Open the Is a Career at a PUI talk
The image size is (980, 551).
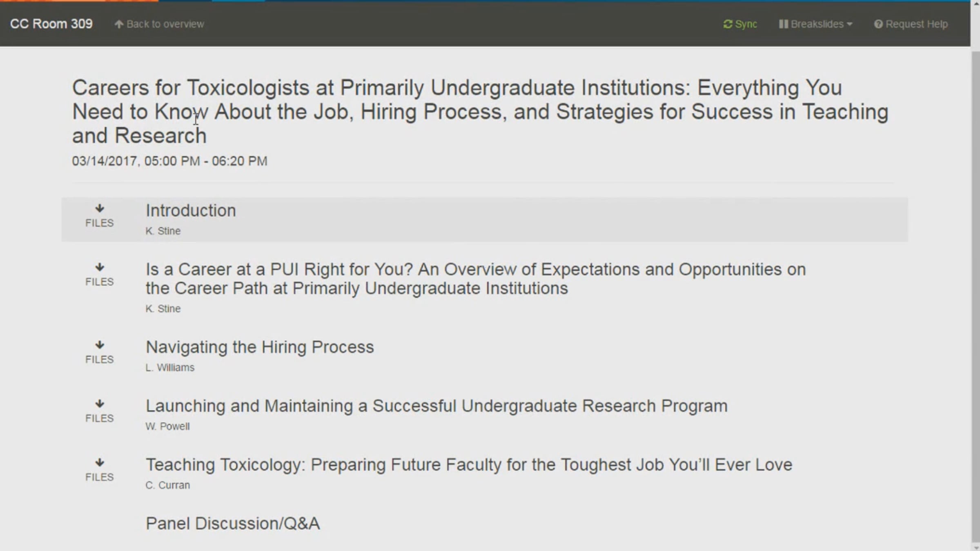tap(476, 279)
